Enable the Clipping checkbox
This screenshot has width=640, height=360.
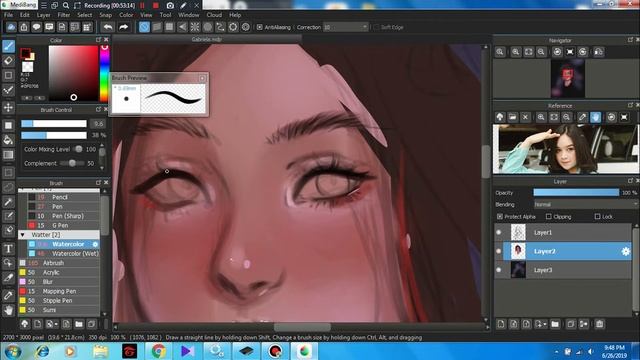tap(549, 216)
